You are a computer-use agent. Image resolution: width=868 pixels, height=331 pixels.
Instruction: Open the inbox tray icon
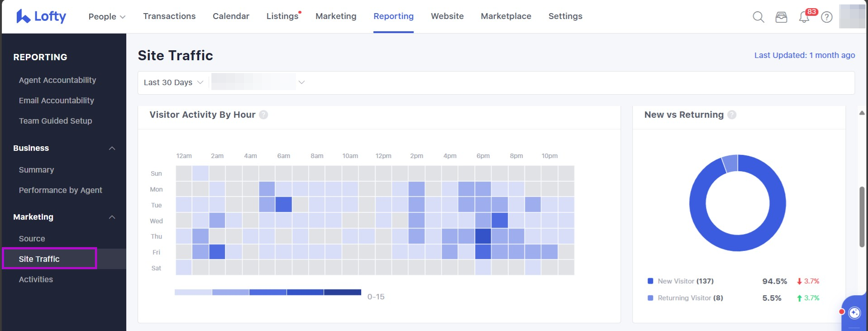coord(781,17)
